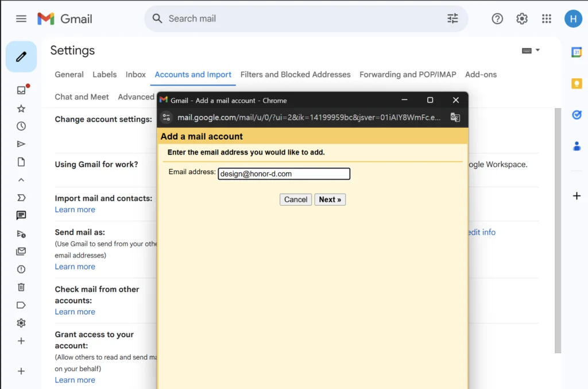The image size is (588, 389).
Task: Open Starred from the sidebar
Action: 21,109
